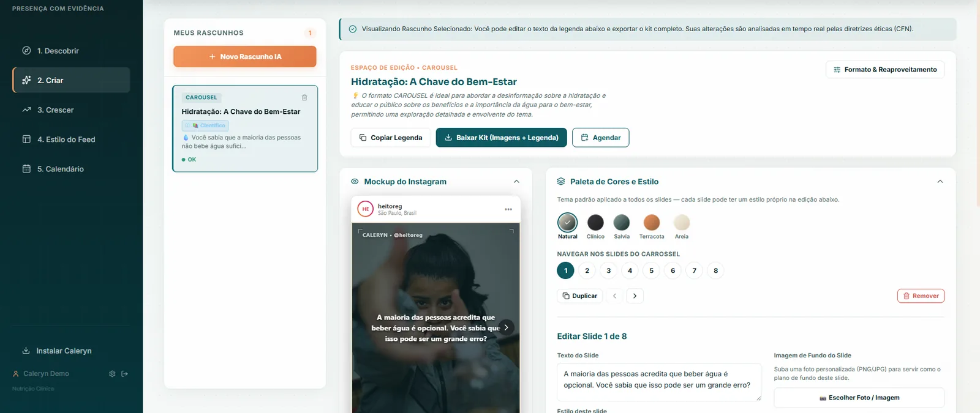Select the Areia color theme swatch
980x413 pixels.
click(682, 222)
